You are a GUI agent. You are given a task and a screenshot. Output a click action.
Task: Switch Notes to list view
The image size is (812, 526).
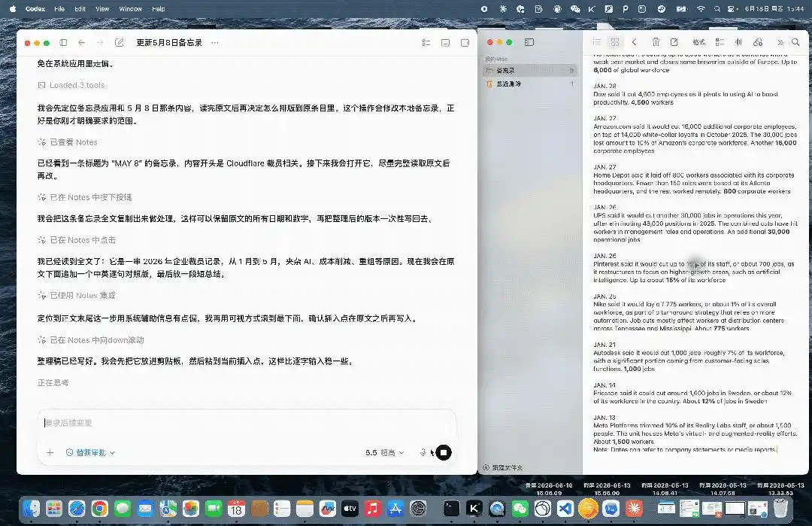(x=597, y=42)
